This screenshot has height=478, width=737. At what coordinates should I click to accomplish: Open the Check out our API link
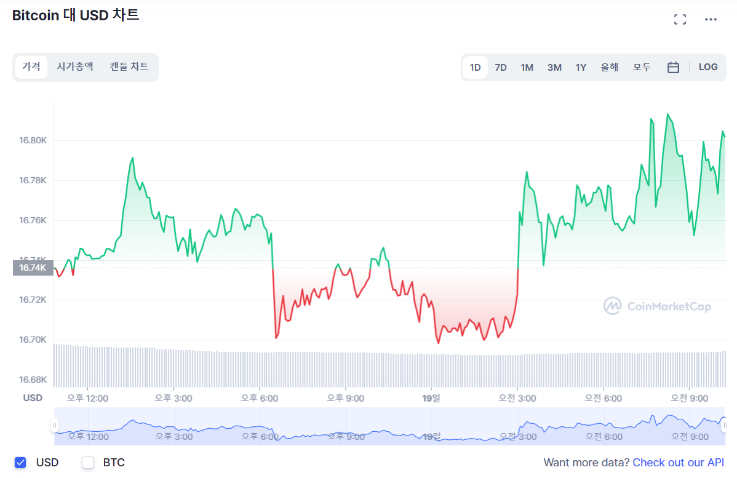pos(679,462)
